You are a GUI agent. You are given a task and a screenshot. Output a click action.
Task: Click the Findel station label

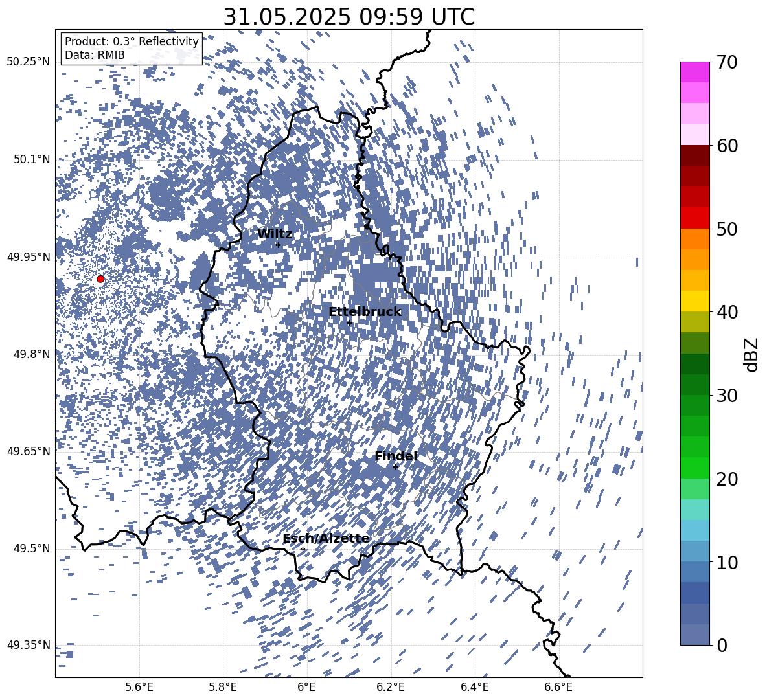coord(396,456)
